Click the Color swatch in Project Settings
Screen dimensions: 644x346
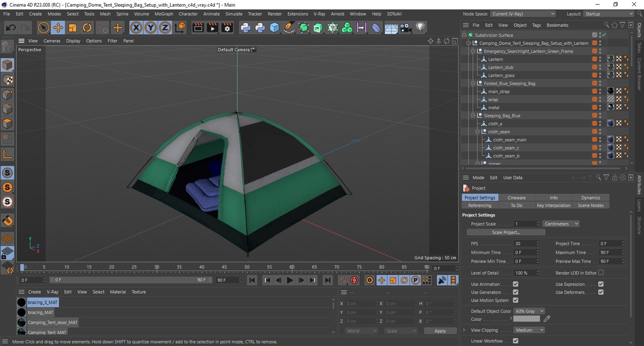[x=527, y=319]
